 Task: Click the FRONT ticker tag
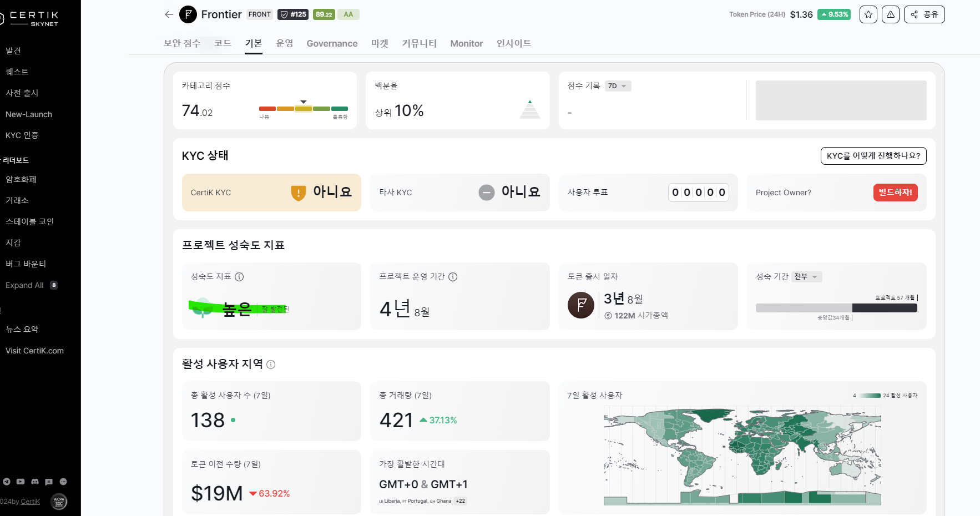point(260,14)
